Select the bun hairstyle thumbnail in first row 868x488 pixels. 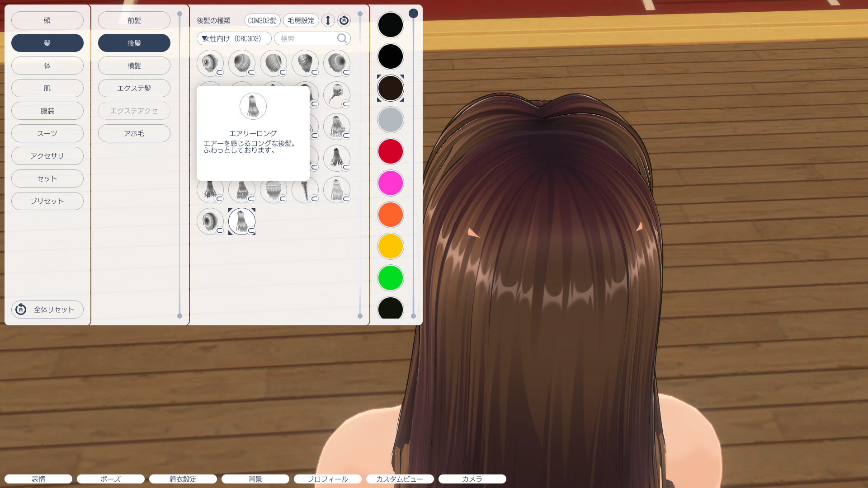210,63
